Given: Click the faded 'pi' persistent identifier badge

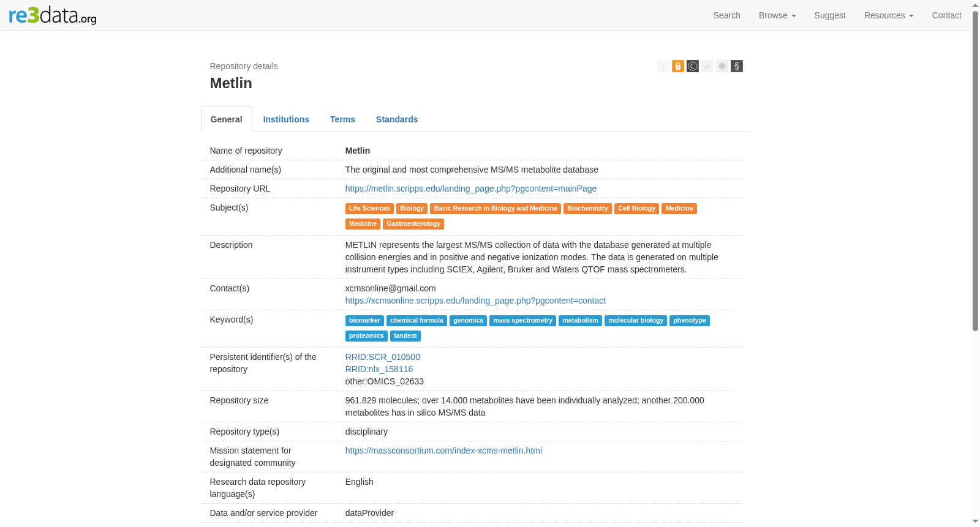Looking at the screenshot, I should [707, 66].
